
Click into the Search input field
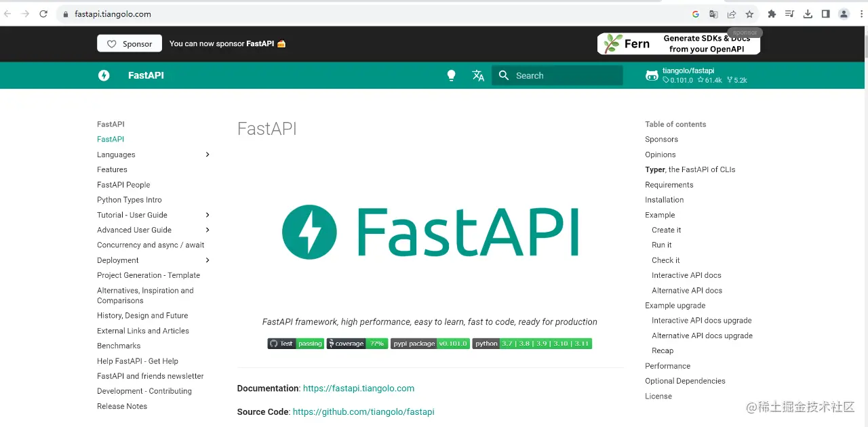557,75
